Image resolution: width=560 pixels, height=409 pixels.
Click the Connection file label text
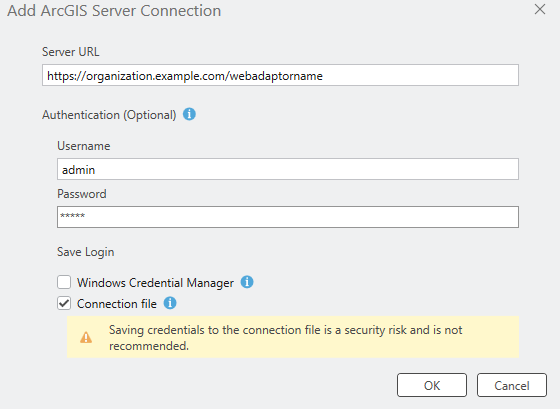coord(117,304)
